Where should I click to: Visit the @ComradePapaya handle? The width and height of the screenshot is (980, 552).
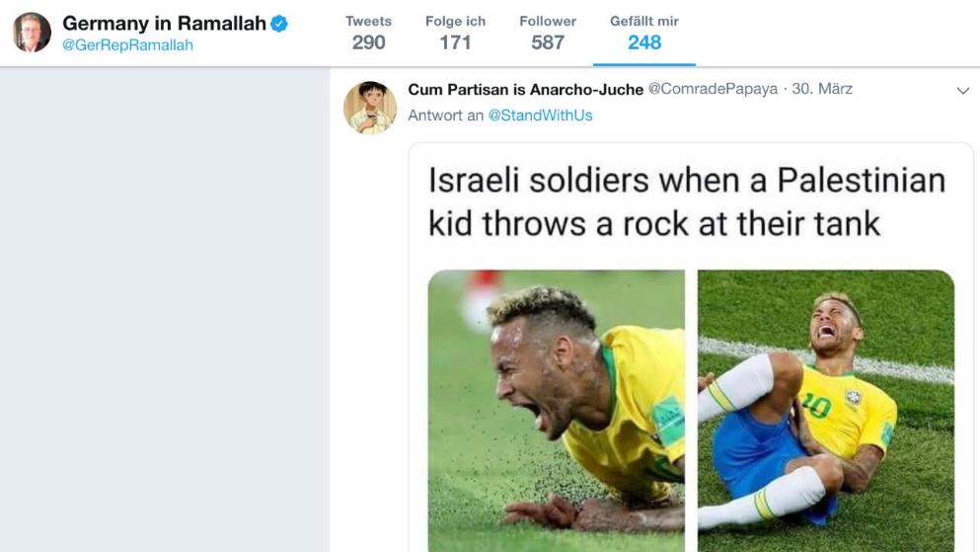click(x=713, y=90)
